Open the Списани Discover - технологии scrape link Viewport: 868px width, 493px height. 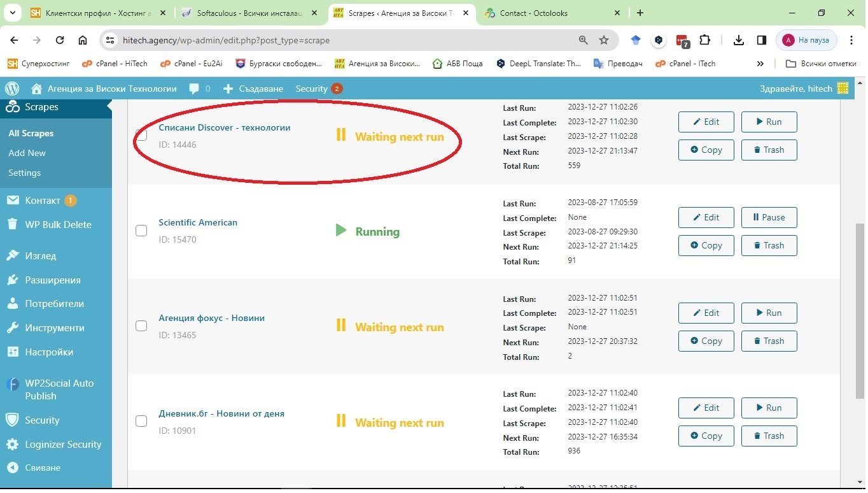click(x=224, y=127)
